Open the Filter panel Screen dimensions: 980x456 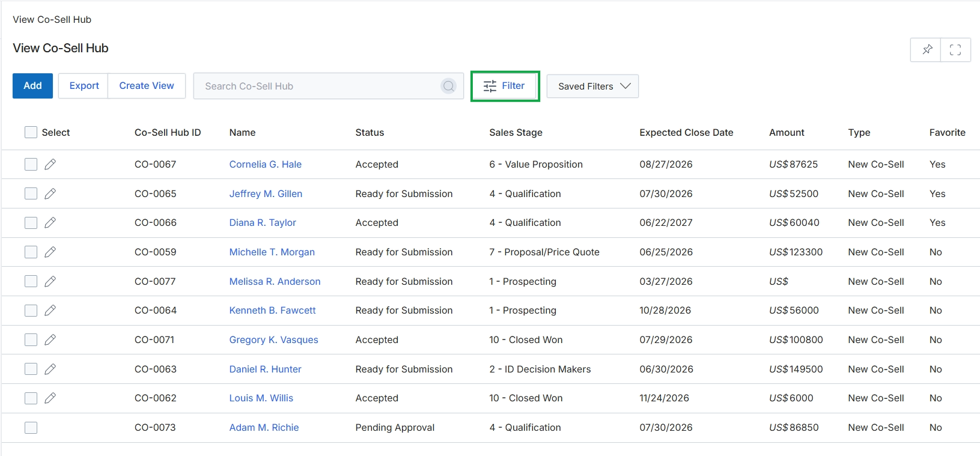tap(505, 86)
